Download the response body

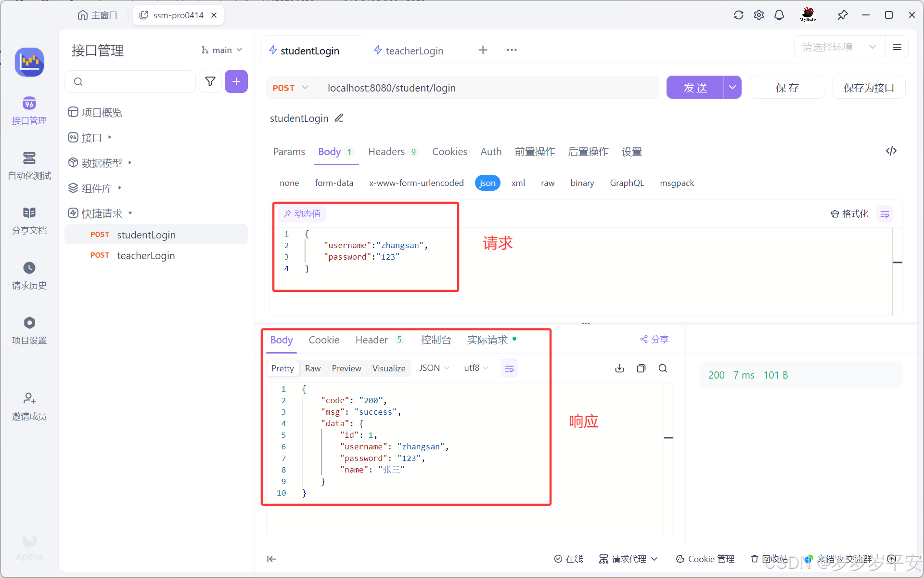point(619,368)
